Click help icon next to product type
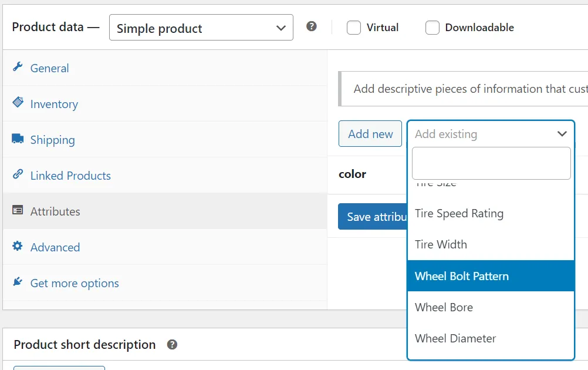The width and height of the screenshot is (588, 370). (312, 26)
